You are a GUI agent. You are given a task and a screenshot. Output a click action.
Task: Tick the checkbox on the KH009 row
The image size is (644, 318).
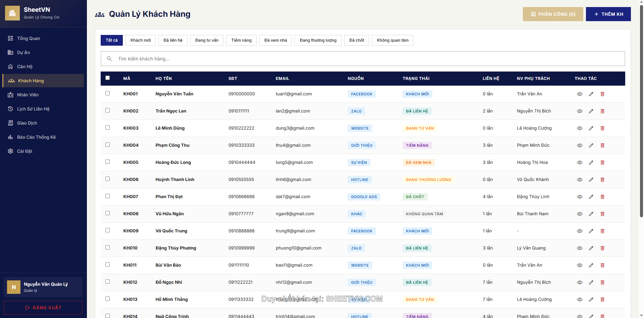(x=107, y=230)
